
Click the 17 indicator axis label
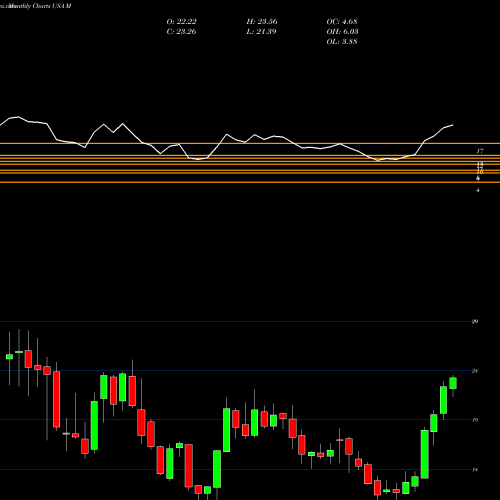pyautogui.click(x=480, y=151)
